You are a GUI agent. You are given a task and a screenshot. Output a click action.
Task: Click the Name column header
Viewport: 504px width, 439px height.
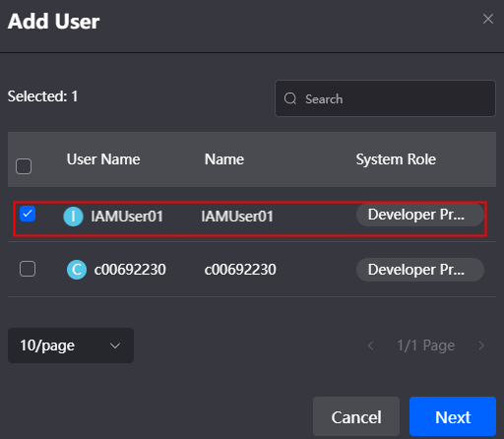[224, 159]
